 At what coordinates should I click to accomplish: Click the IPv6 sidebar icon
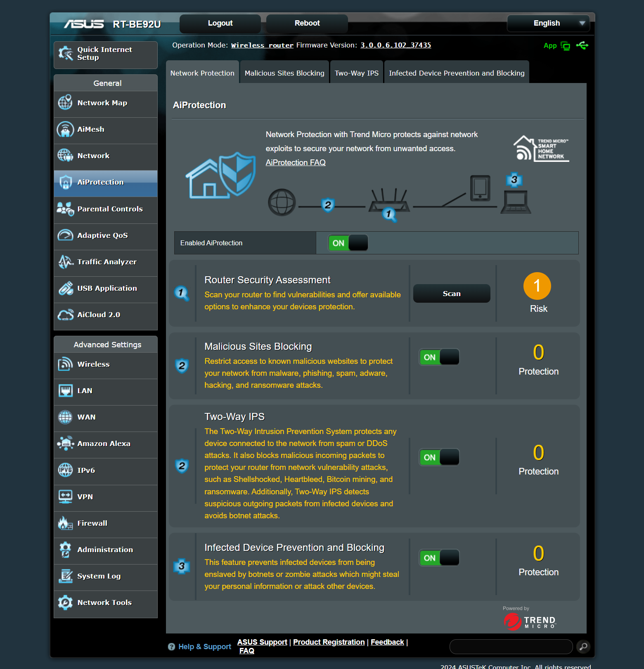tap(65, 470)
